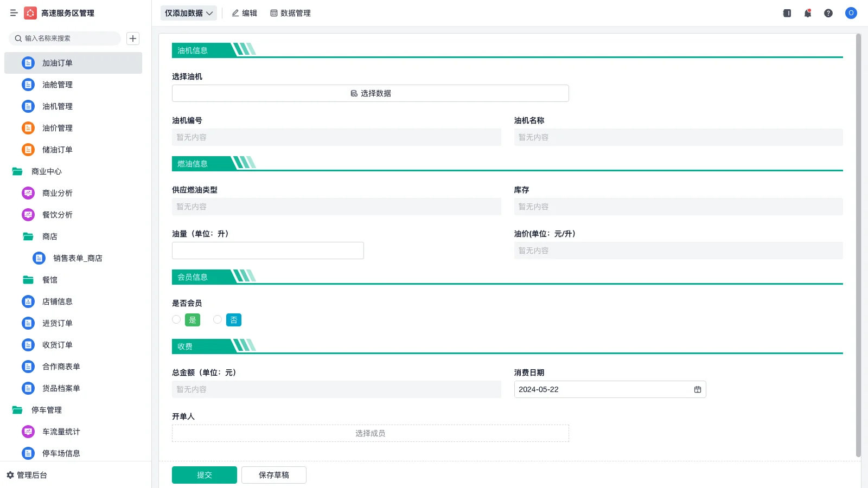
Task: Select the 油舱管理 form icon in sidebar
Action: coord(28,85)
